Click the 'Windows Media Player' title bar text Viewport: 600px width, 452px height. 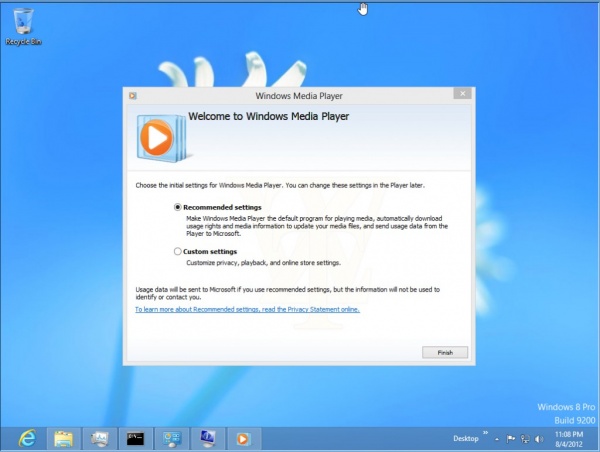click(x=299, y=96)
